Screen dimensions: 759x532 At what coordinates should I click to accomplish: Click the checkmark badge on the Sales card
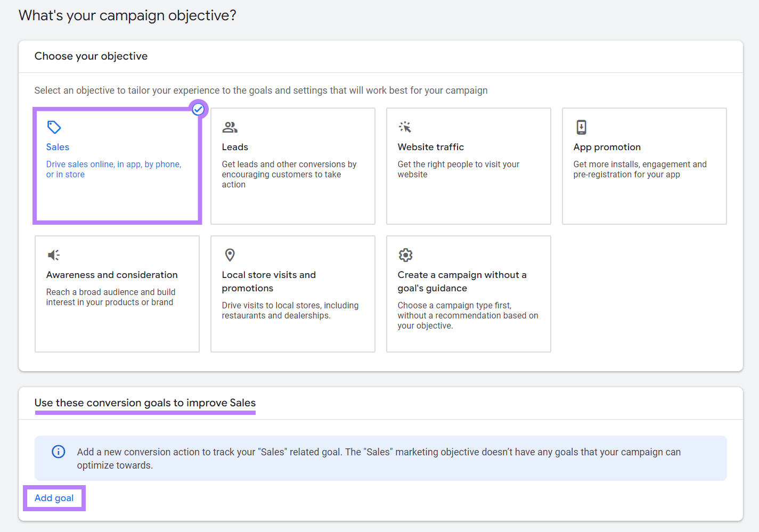tap(198, 109)
